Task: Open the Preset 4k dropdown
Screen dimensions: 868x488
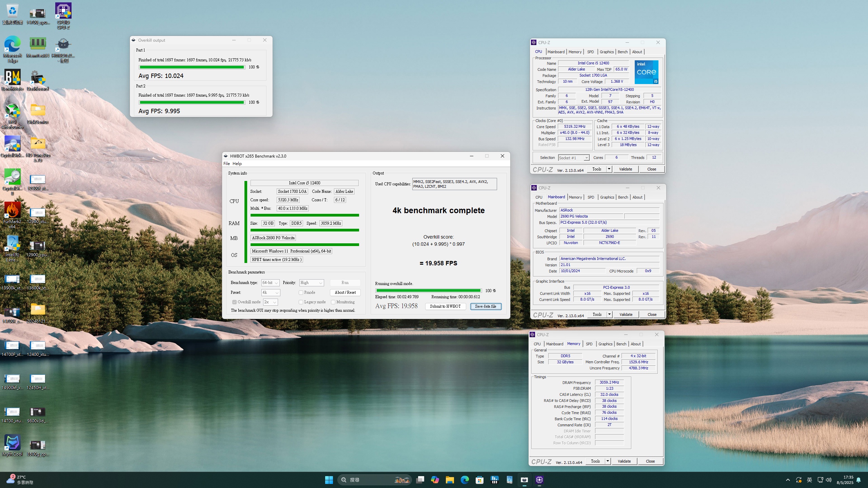Action: point(271,292)
